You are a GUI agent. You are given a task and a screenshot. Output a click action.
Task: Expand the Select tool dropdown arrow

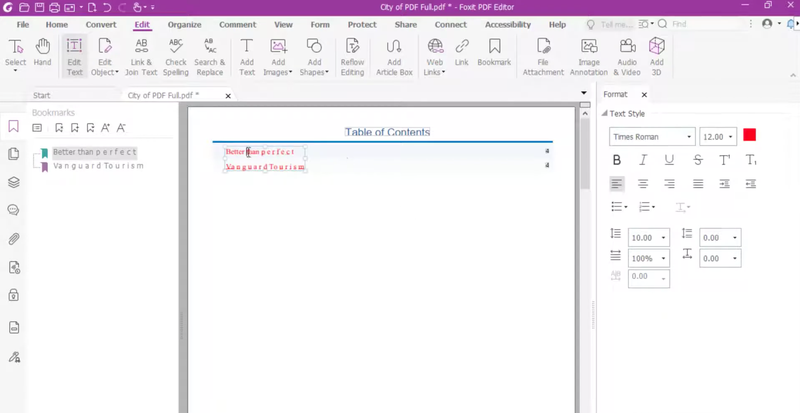point(15,71)
